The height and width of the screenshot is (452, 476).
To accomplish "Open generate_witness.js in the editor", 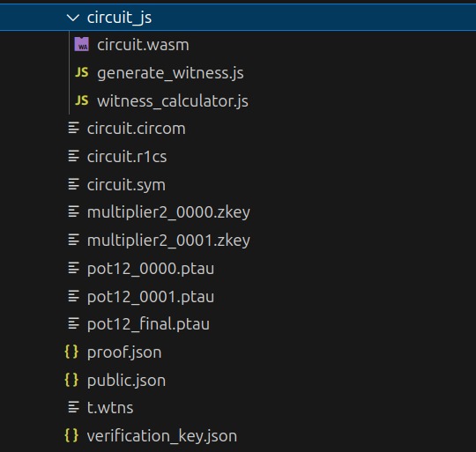I will coord(170,73).
